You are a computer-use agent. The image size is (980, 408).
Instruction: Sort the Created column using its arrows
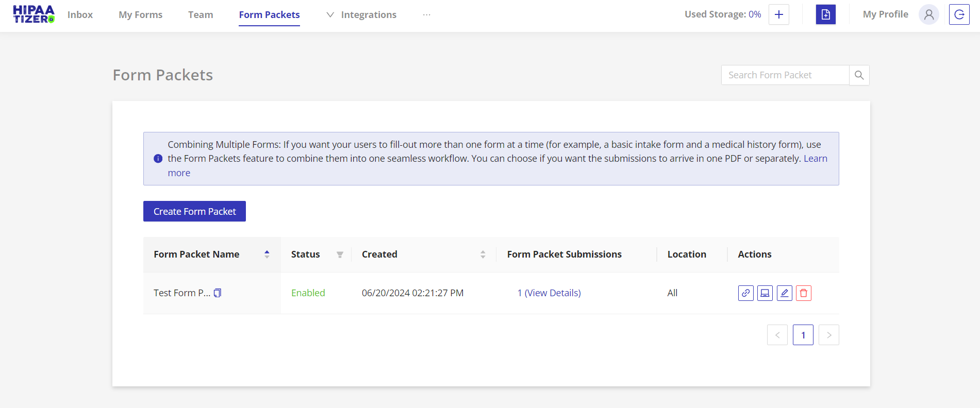[x=483, y=254]
